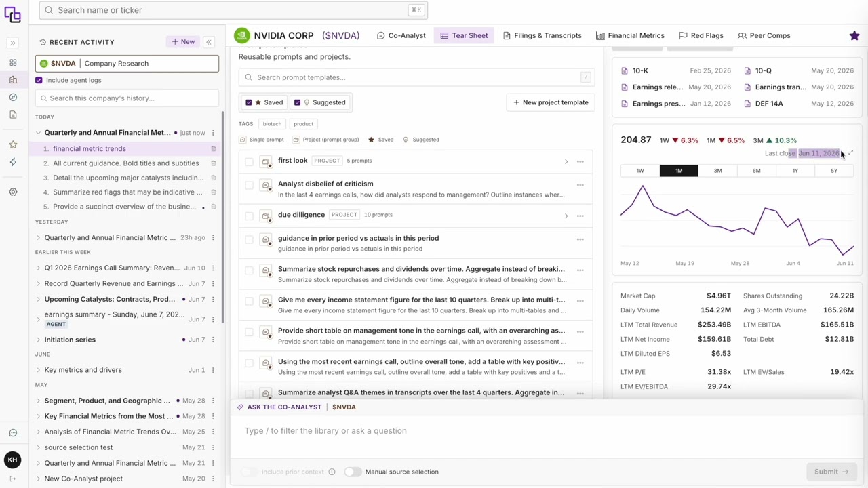Image resolution: width=868 pixels, height=488 pixels.
Task: Click the purple favorite star icon
Action: click(x=854, y=35)
